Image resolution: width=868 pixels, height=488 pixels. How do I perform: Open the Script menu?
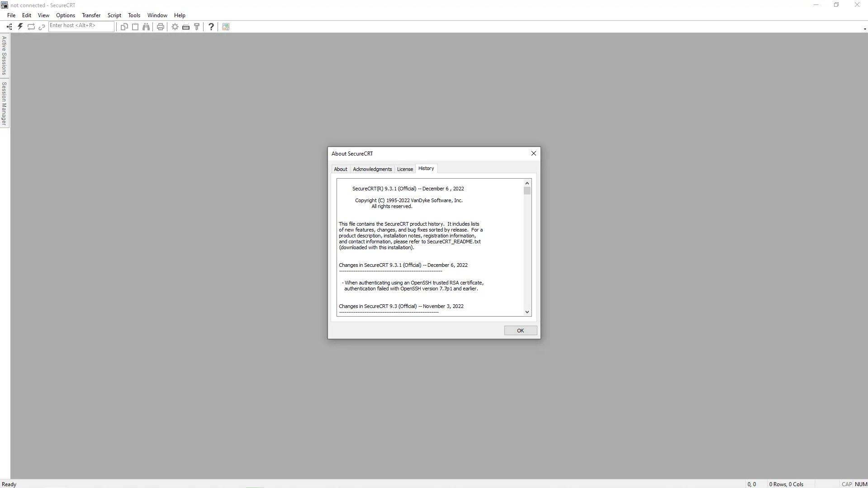114,15
